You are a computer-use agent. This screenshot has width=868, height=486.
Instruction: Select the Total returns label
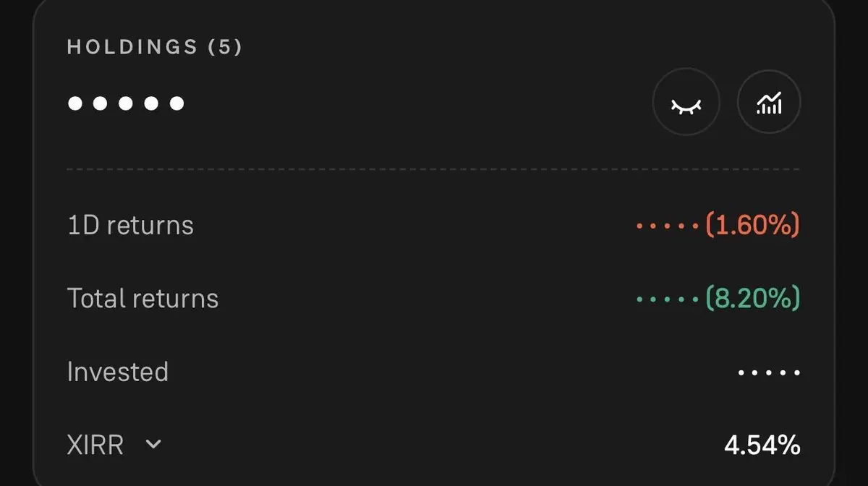click(142, 299)
